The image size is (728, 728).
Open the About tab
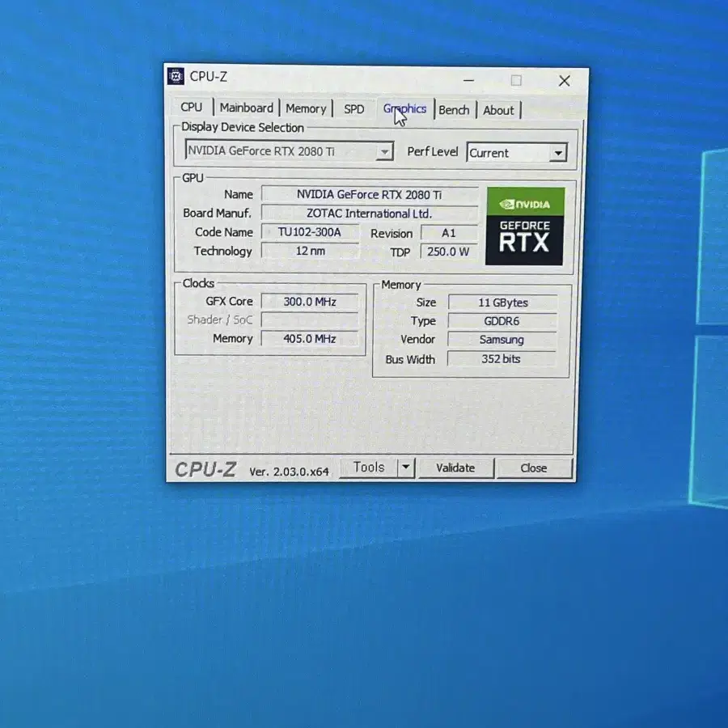click(498, 111)
